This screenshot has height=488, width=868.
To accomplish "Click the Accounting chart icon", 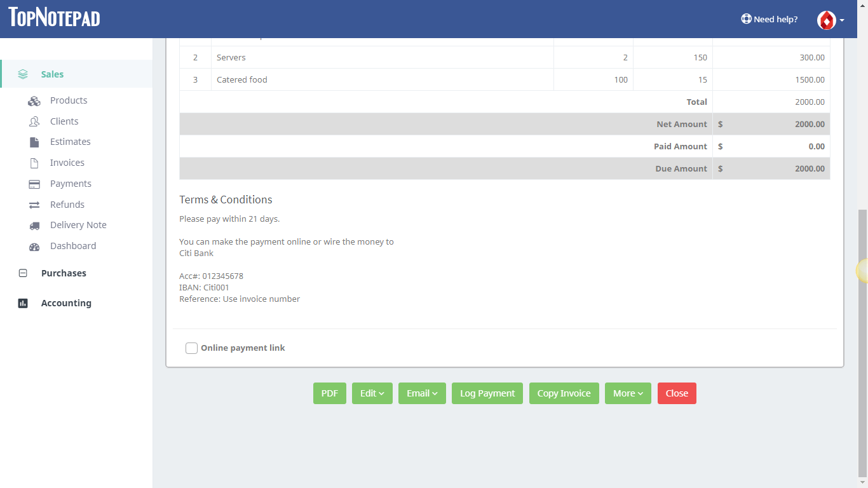I will [x=23, y=303].
